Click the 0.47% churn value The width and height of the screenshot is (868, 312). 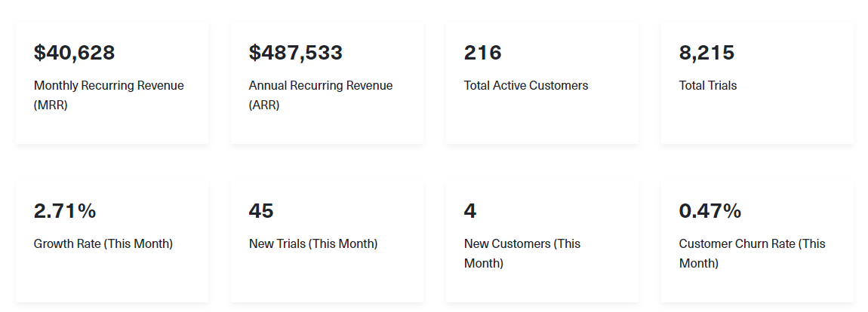click(710, 211)
